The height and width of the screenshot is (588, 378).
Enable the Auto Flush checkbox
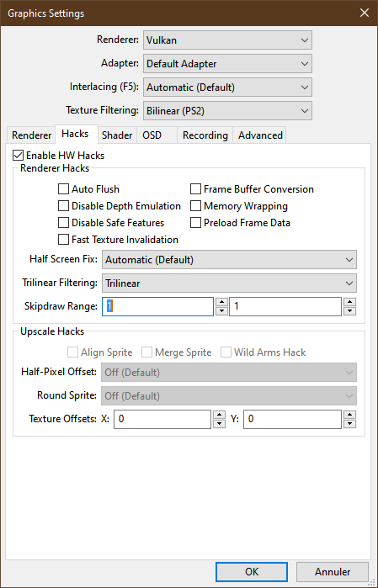click(x=63, y=189)
